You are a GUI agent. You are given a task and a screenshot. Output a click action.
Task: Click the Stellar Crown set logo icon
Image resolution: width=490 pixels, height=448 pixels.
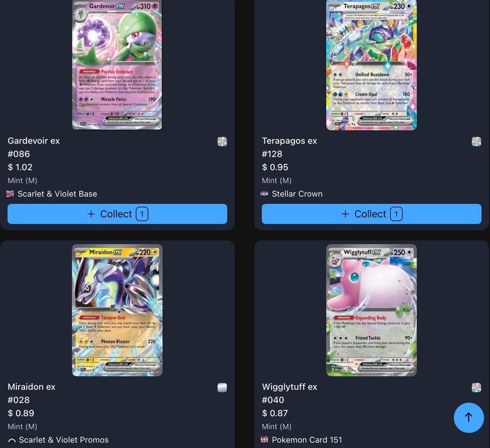click(x=264, y=194)
